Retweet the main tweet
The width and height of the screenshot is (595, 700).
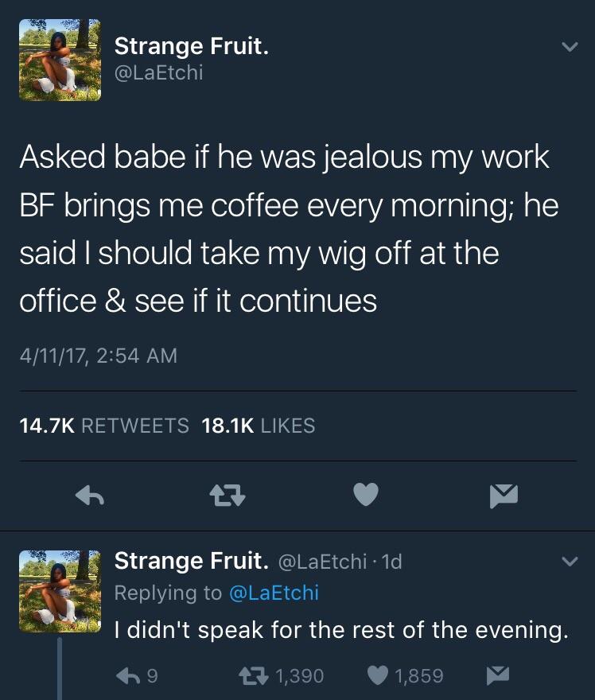click(x=227, y=496)
